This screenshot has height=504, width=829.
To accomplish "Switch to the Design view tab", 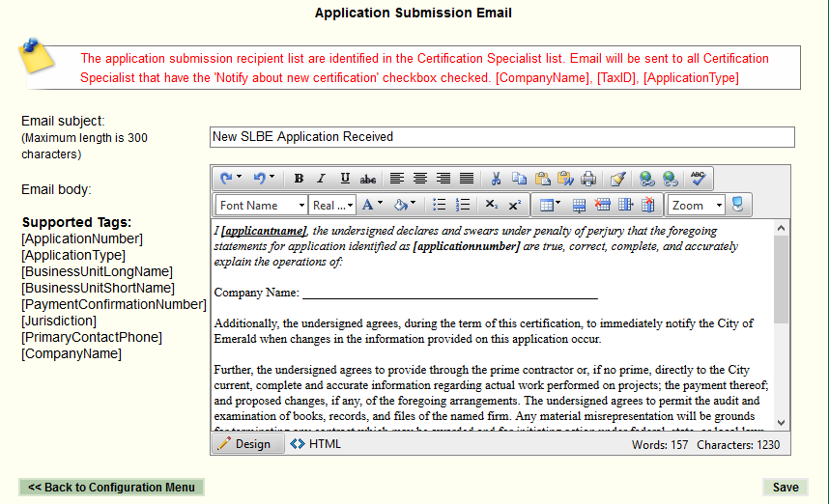I will click(x=244, y=444).
